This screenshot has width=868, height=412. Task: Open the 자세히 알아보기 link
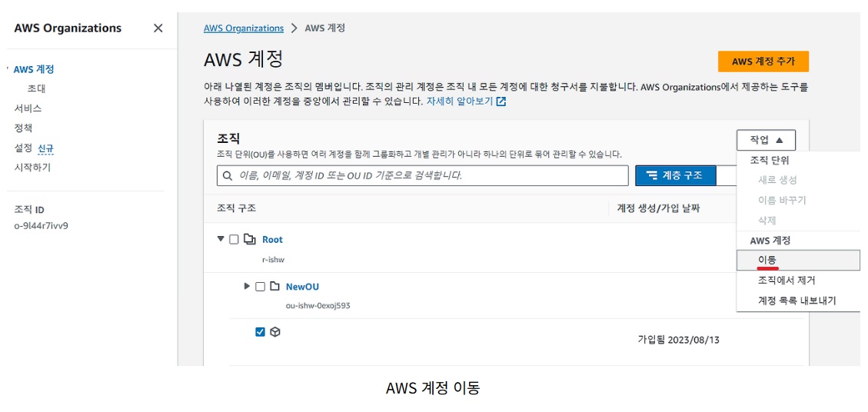tap(460, 102)
